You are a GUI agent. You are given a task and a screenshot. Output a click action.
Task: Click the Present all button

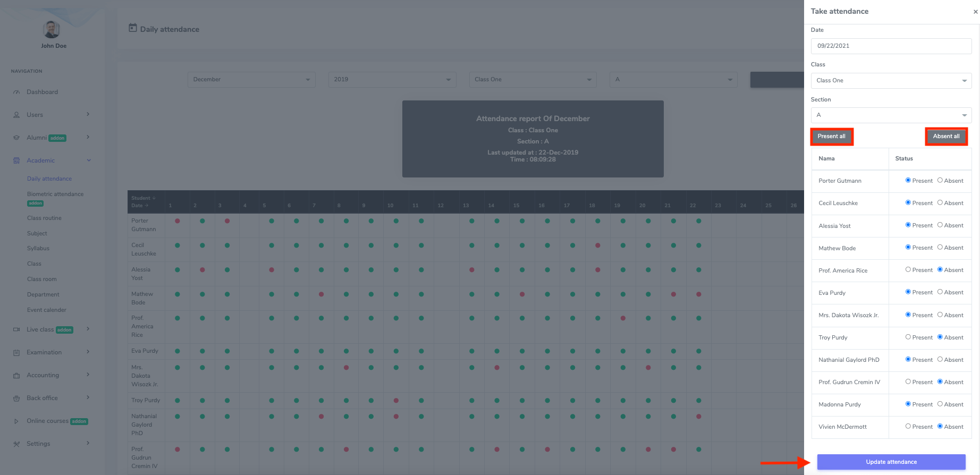[832, 137]
